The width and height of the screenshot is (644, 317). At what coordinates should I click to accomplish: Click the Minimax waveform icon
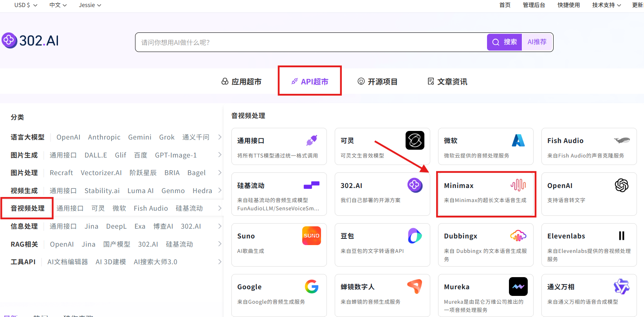pos(518,185)
